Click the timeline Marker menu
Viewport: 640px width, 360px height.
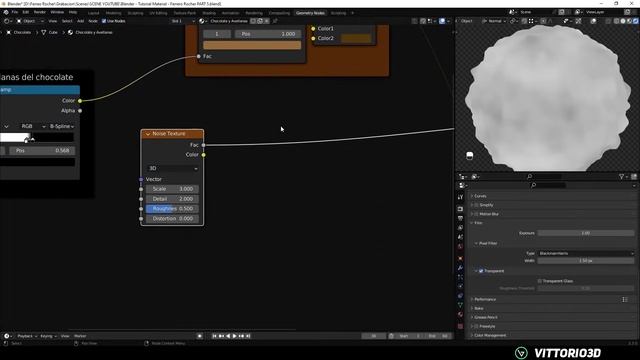point(80,336)
